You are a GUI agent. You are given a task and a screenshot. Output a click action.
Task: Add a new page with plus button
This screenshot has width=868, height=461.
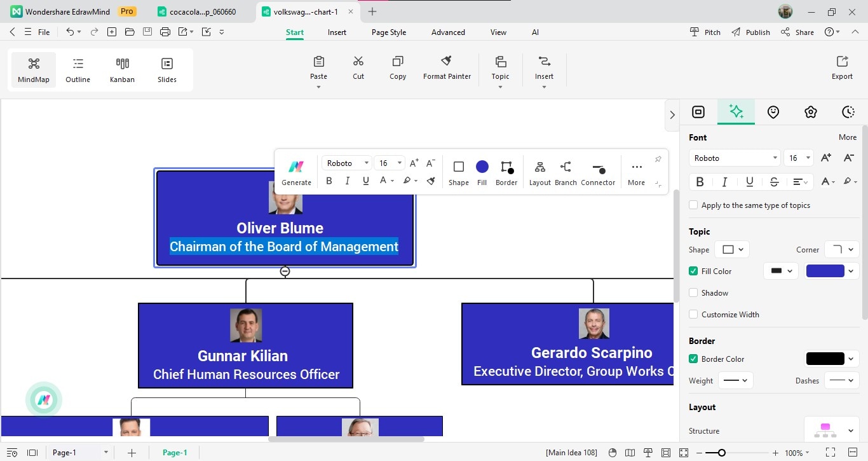pyautogui.click(x=132, y=453)
